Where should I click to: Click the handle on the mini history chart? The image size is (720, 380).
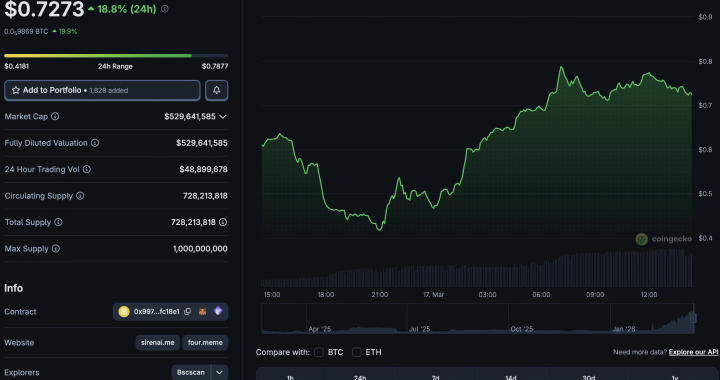693,318
